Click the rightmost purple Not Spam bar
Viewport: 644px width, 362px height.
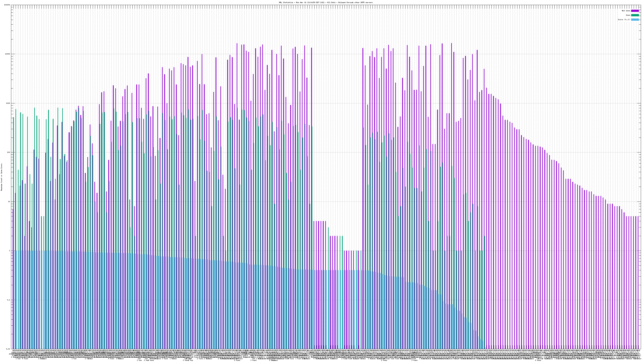point(638,275)
